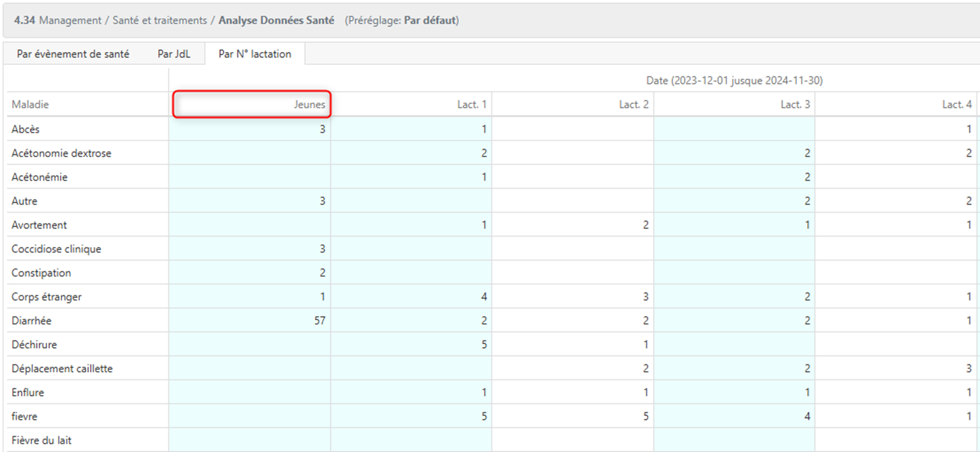Click the Fièvre du lait row label
Viewport: 980px width, 452px height.
tap(42, 440)
